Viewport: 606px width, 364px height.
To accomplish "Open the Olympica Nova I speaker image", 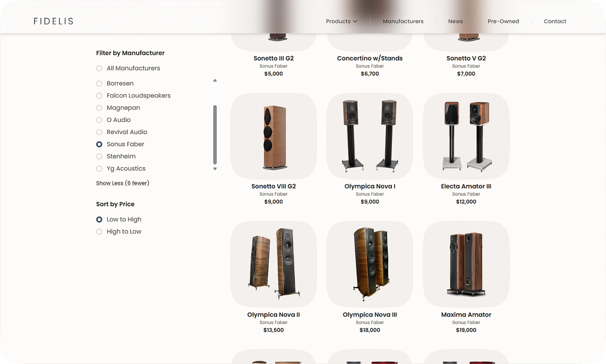I will tap(370, 136).
